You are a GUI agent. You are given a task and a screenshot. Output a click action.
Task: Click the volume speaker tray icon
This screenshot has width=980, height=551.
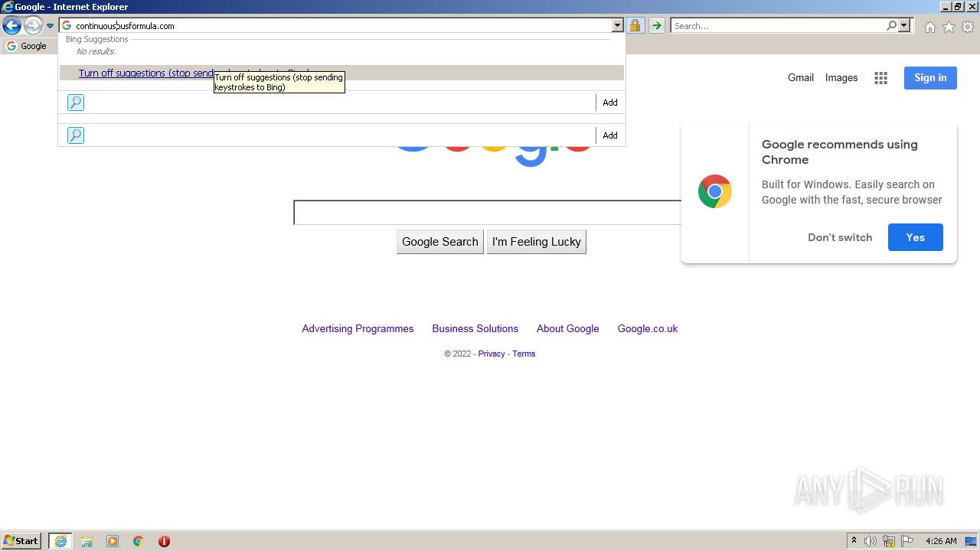point(871,541)
